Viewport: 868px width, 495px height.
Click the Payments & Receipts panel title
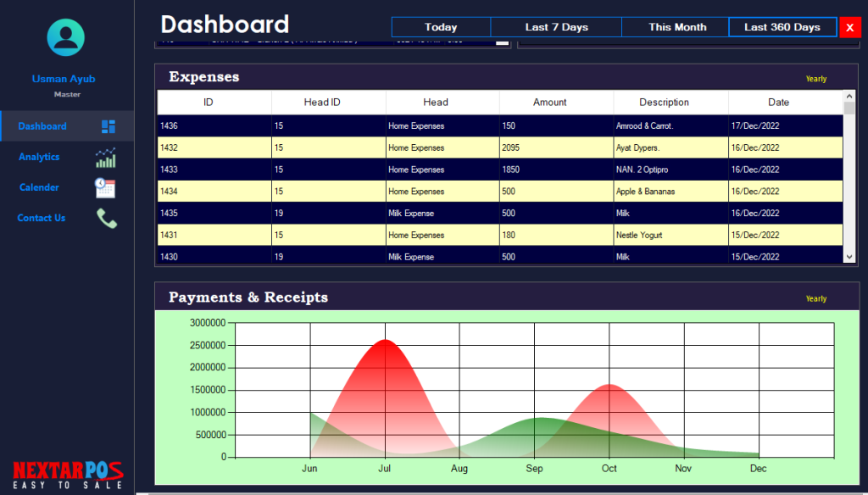pos(248,298)
